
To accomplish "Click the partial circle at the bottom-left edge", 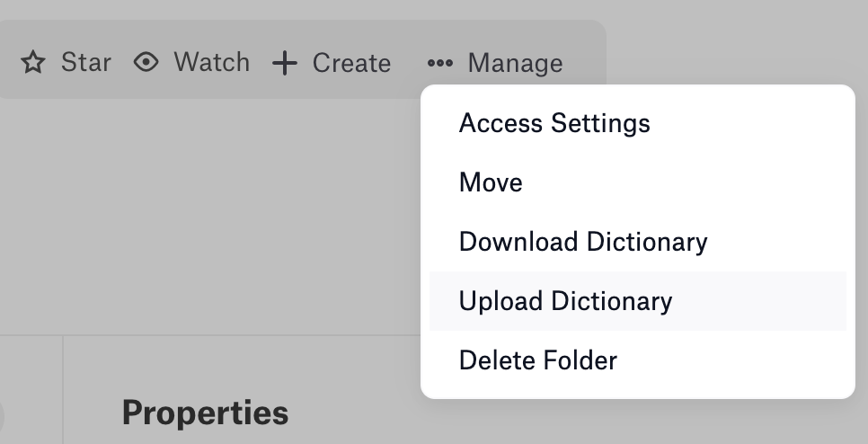I will point(2,416).
